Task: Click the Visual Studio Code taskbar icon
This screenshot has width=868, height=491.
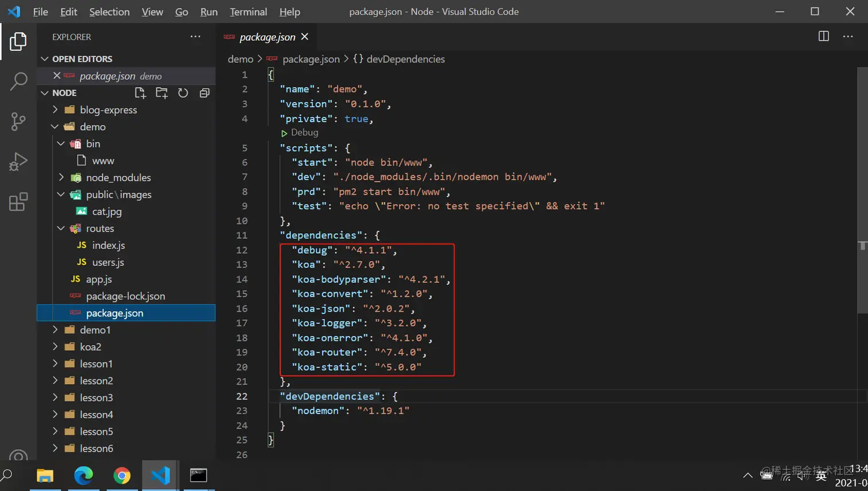Action: 160,475
